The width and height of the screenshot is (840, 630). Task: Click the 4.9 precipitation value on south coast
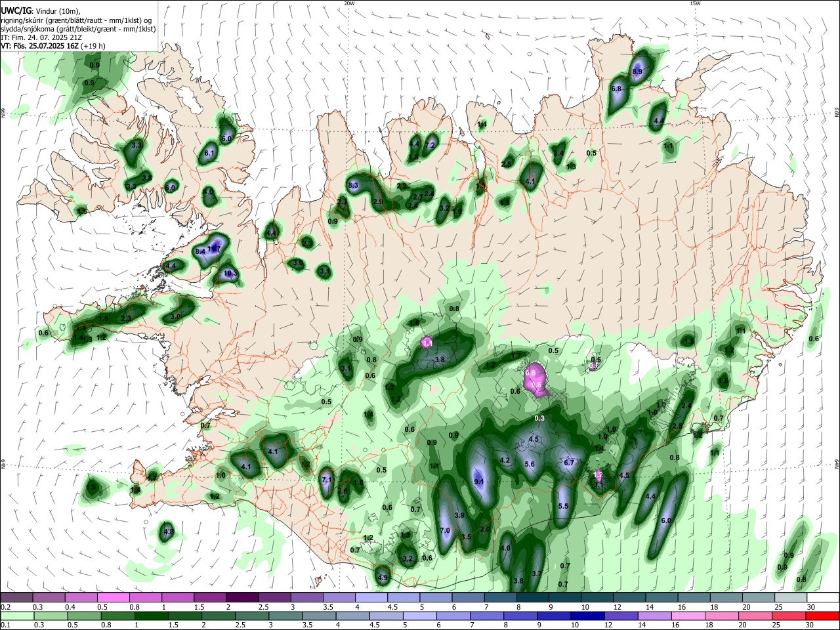coord(383,578)
